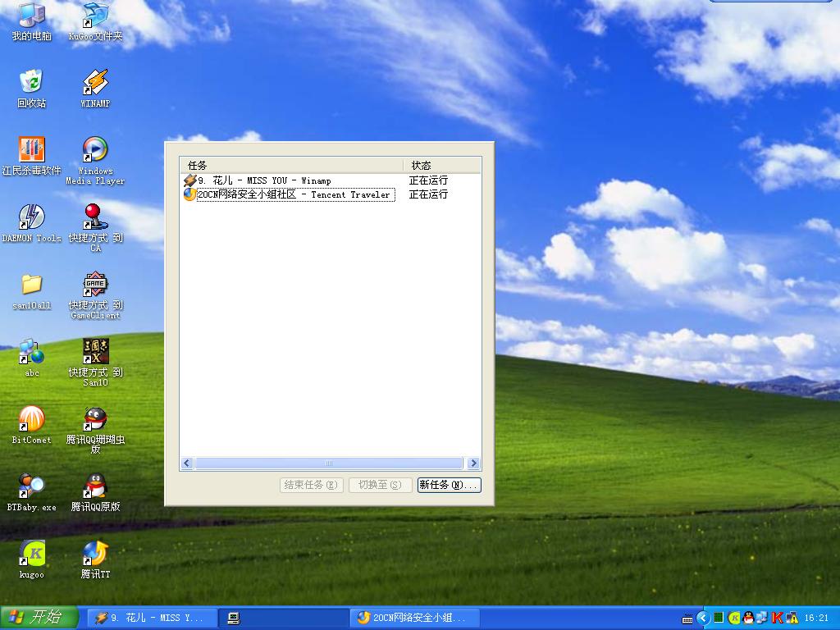Select the 腾讯QQ珊瑚虫版 desktop icon
This screenshot has height=630, width=840.
coord(95,430)
